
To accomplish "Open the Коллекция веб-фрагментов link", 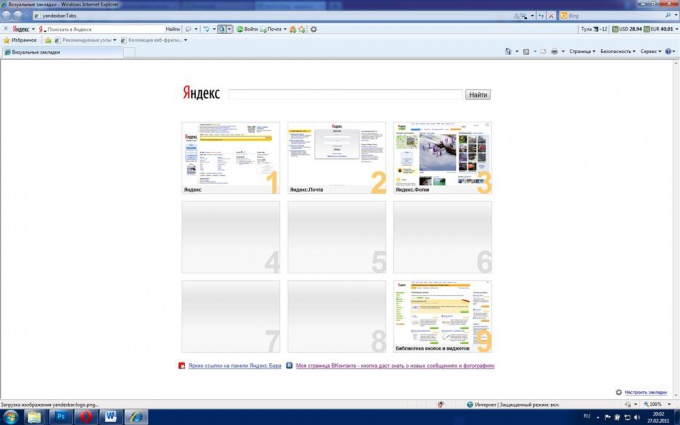I will (154, 40).
